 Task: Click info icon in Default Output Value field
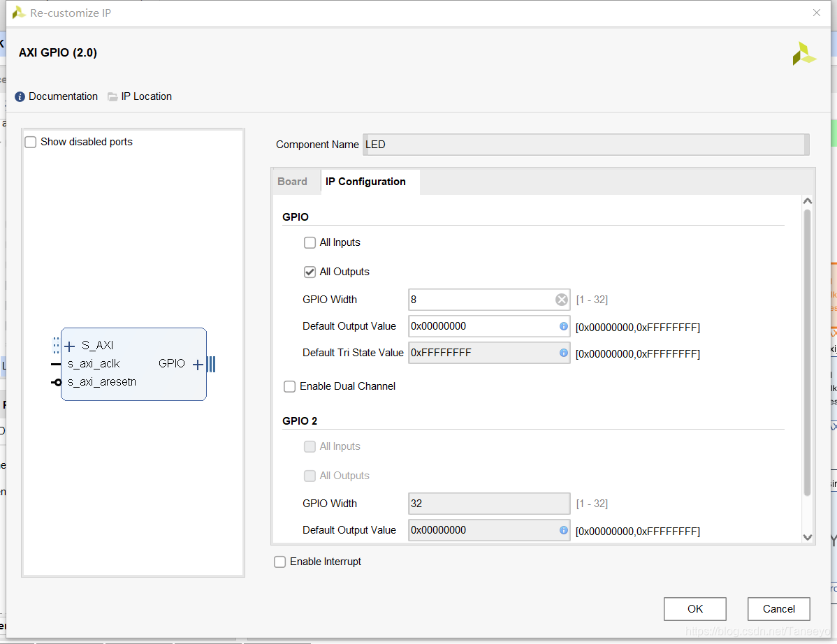(563, 326)
